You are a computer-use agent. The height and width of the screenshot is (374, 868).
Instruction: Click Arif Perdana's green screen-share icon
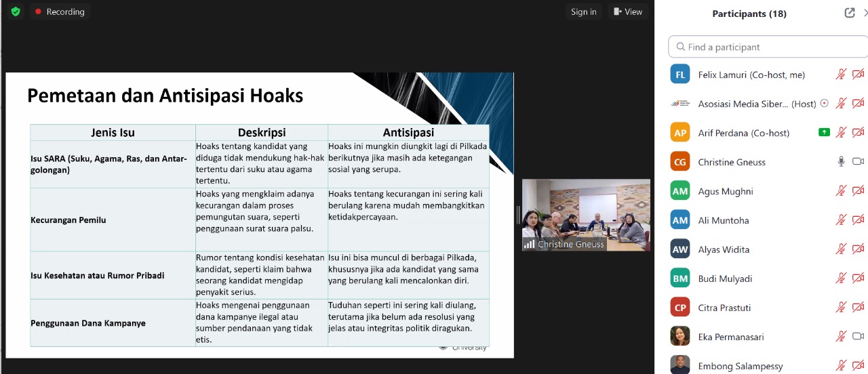824,133
